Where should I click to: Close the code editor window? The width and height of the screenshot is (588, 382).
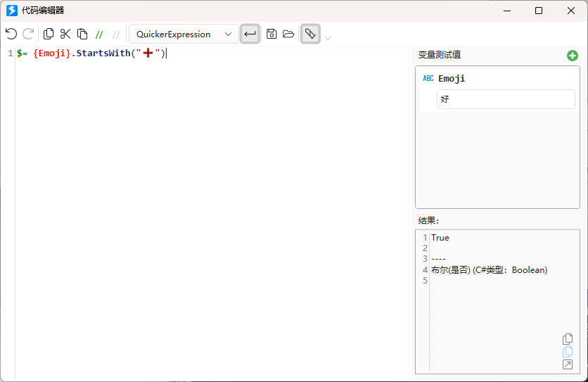coord(570,11)
